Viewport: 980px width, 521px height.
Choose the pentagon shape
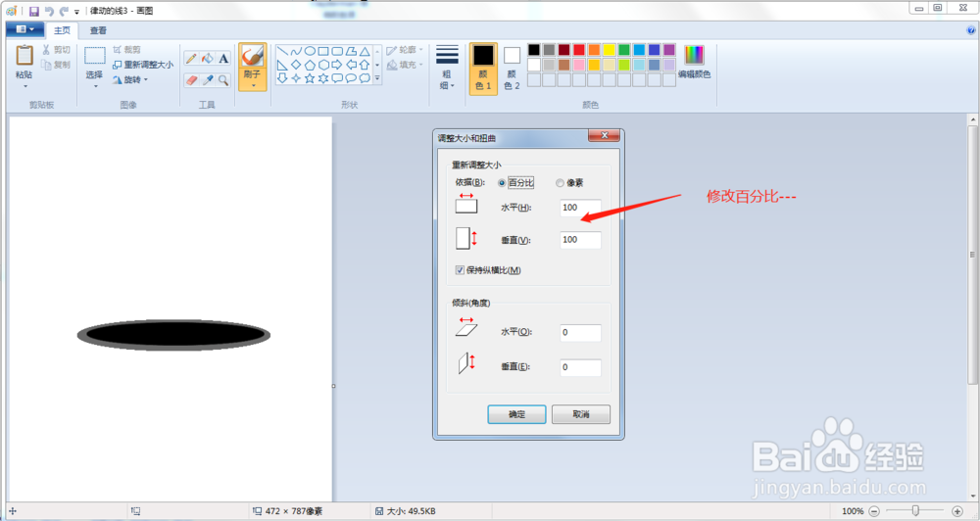click(310, 65)
